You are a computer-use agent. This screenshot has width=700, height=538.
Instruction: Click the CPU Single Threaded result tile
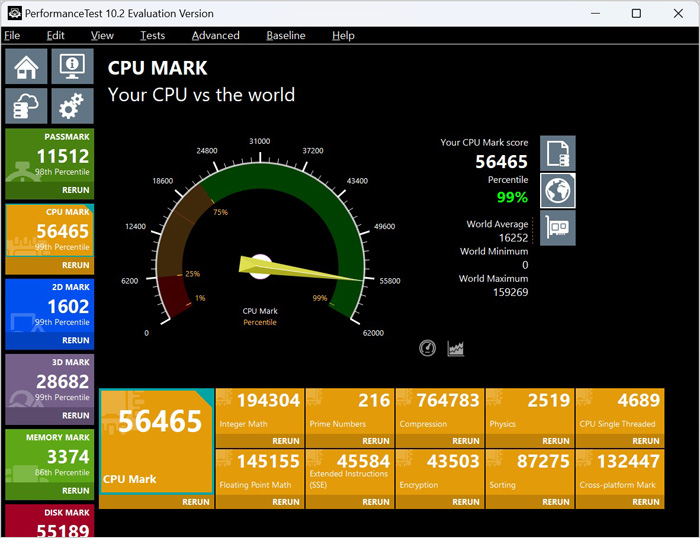(619, 412)
